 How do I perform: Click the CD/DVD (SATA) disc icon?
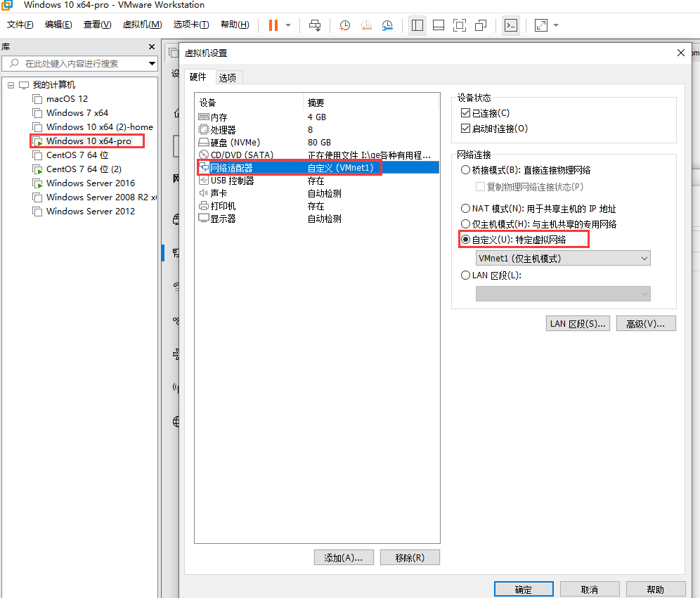coord(204,155)
